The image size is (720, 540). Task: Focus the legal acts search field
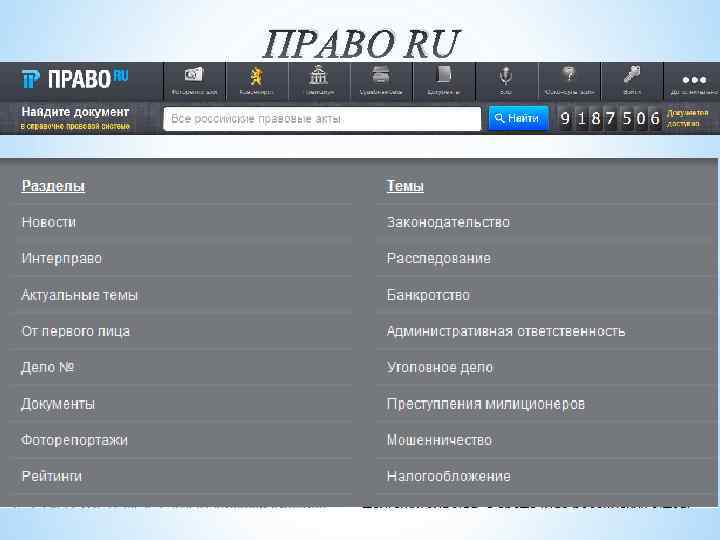(322, 119)
